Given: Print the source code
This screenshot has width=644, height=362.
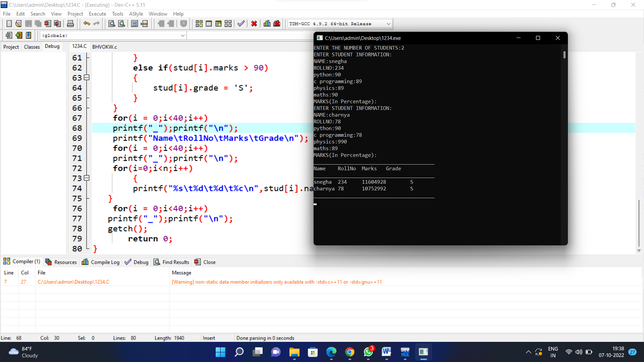Looking at the screenshot, I should (70, 23).
